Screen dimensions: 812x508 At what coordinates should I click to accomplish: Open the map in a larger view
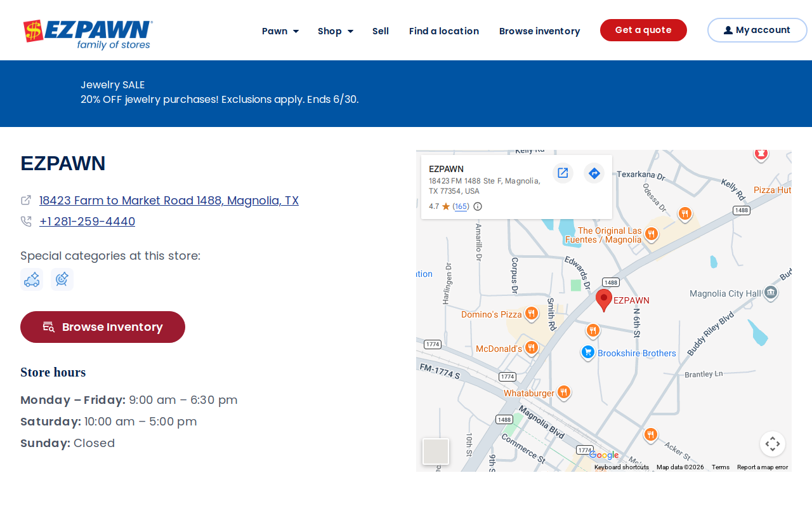pos(563,173)
